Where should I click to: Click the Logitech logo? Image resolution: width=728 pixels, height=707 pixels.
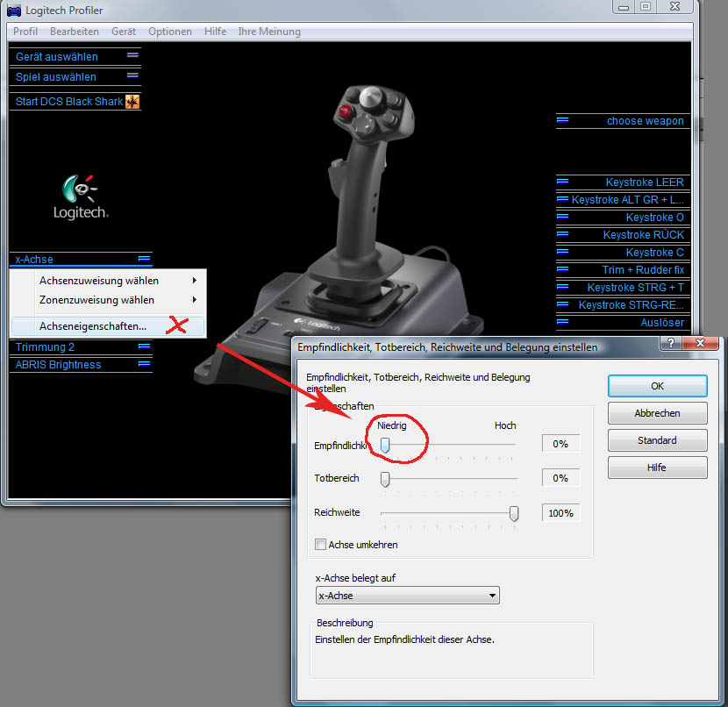tap(81, 196)
